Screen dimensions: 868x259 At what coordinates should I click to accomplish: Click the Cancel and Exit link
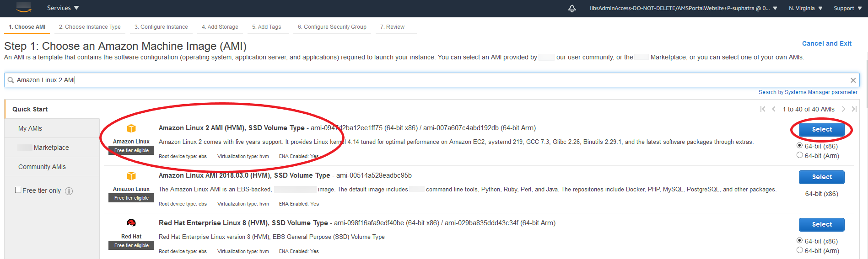826,43
